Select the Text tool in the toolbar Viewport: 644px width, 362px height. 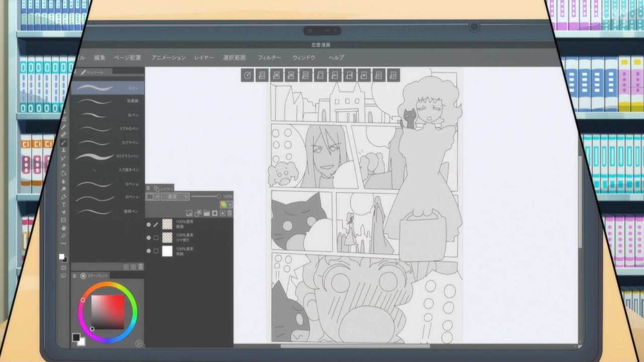(x=63, y=205)
